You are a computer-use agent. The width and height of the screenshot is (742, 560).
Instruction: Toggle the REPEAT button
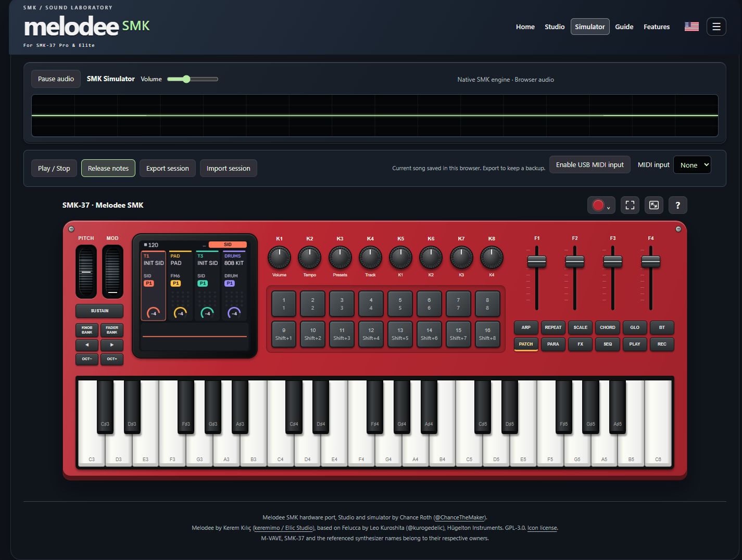tap(553, 327)
